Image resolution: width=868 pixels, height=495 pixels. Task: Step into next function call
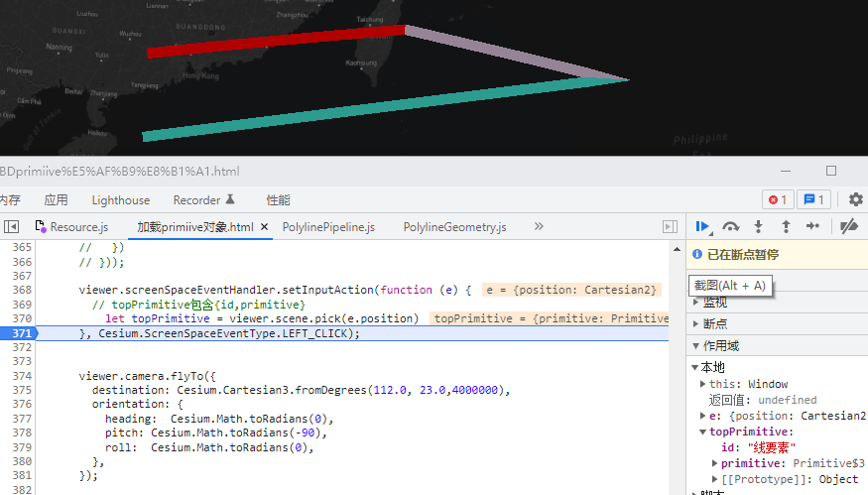click(x=759, y=227)
